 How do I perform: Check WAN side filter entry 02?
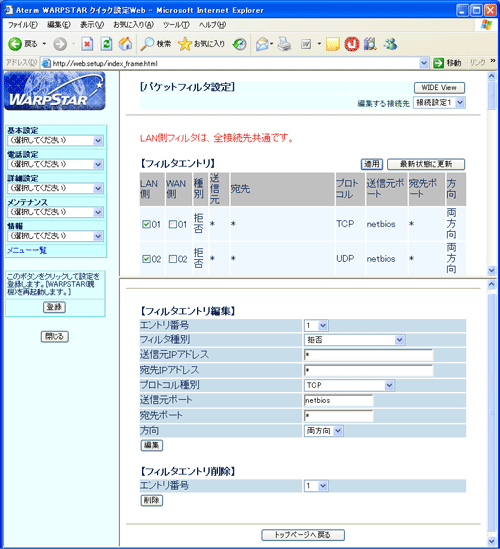click(x=173, y=259)
